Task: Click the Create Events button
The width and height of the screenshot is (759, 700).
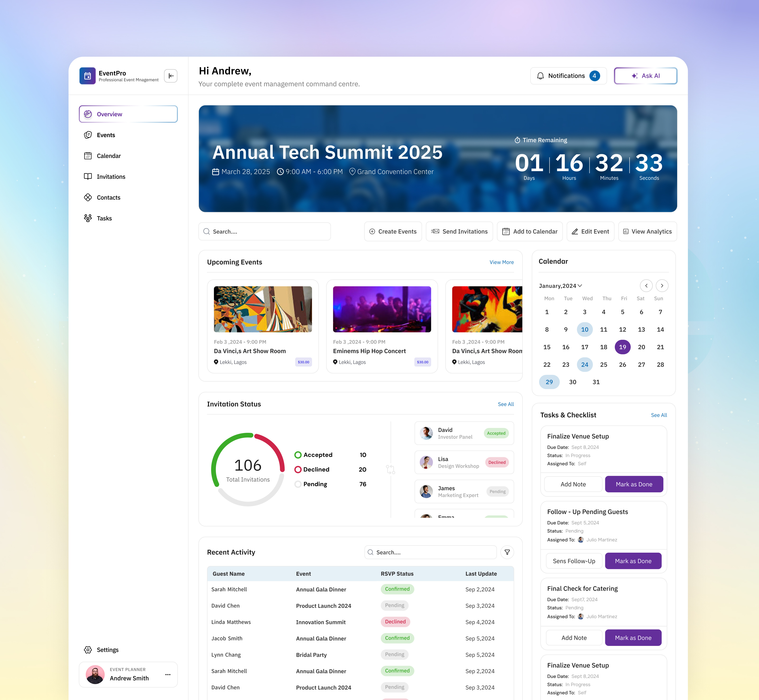Action: [393, 231]
